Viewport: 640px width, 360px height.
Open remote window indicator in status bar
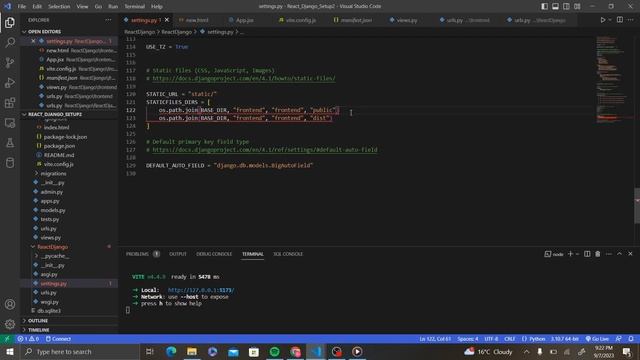coord(7,339)
